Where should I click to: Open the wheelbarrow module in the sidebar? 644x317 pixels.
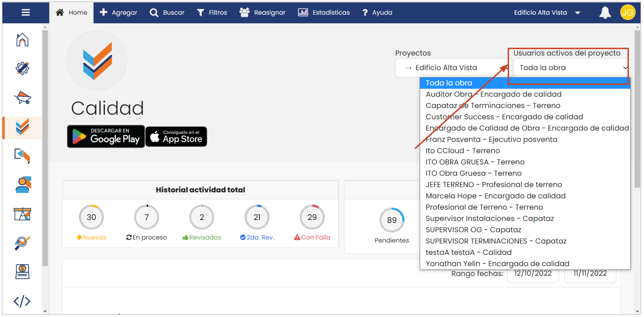click(22, 98)
